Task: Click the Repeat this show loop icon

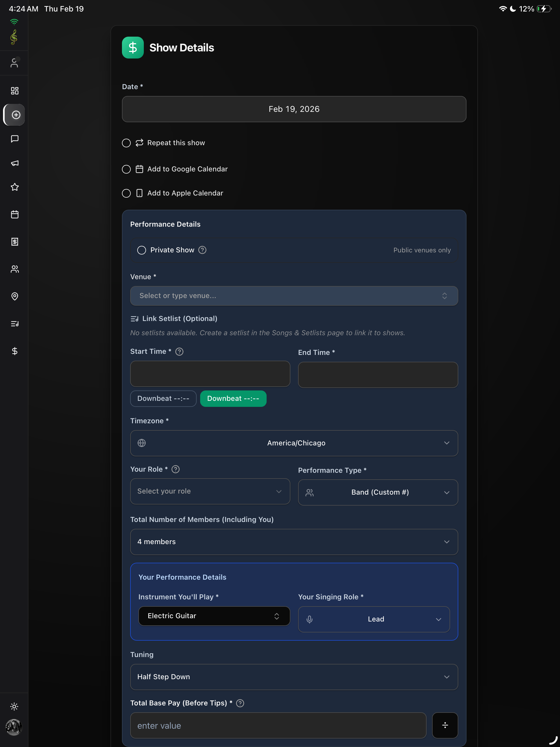Action: (139, 143)
